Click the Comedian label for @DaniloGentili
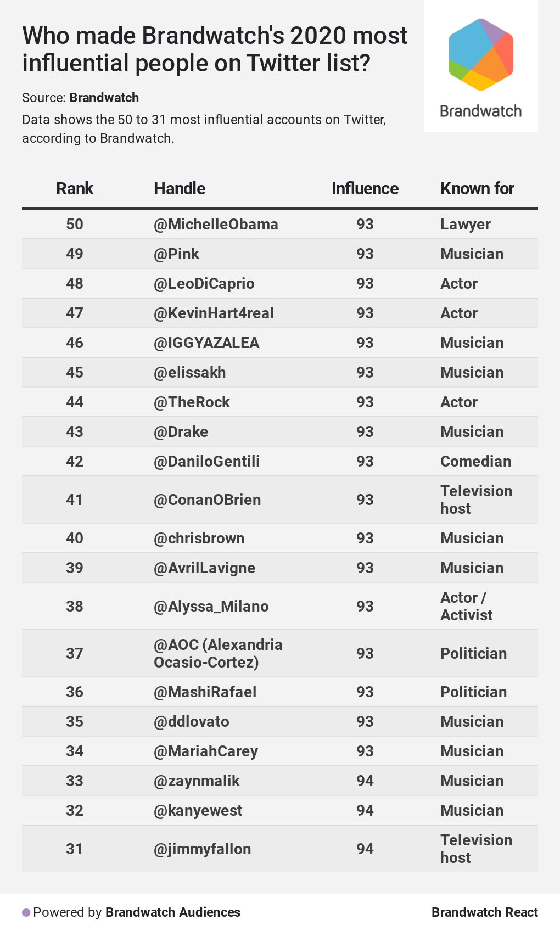Screen dimensions: 560x931 click(475, 462)
